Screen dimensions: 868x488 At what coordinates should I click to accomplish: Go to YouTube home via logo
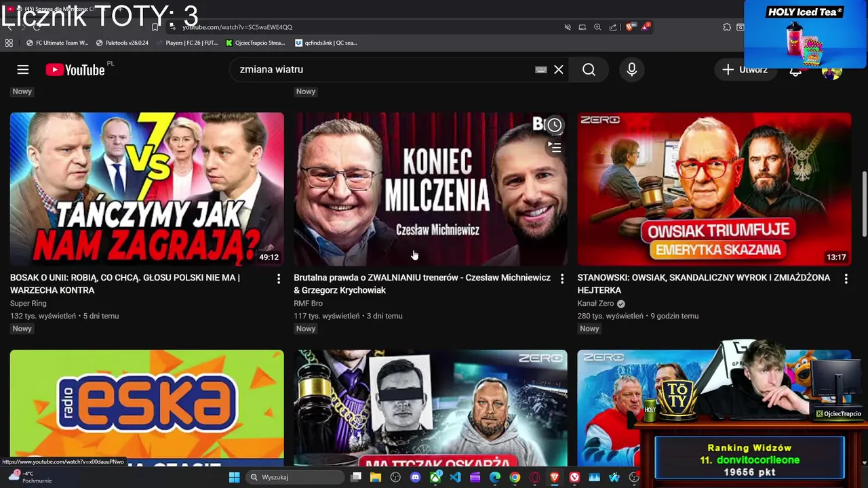click(x=75, y=70)
